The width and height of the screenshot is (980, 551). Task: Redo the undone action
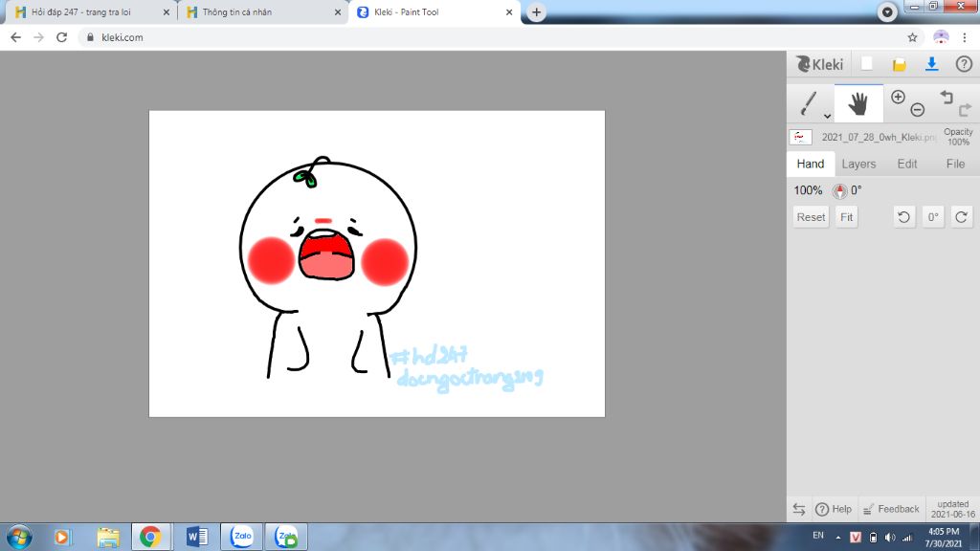pyautogui.click(x=965, y=110)
